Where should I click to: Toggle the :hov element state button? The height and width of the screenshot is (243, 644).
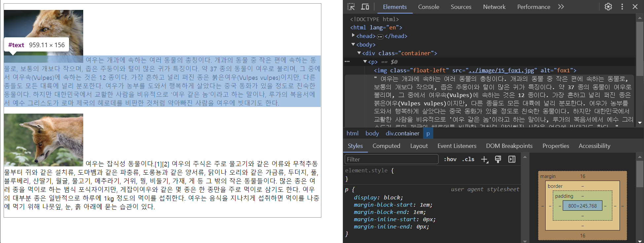coord(450,159)
